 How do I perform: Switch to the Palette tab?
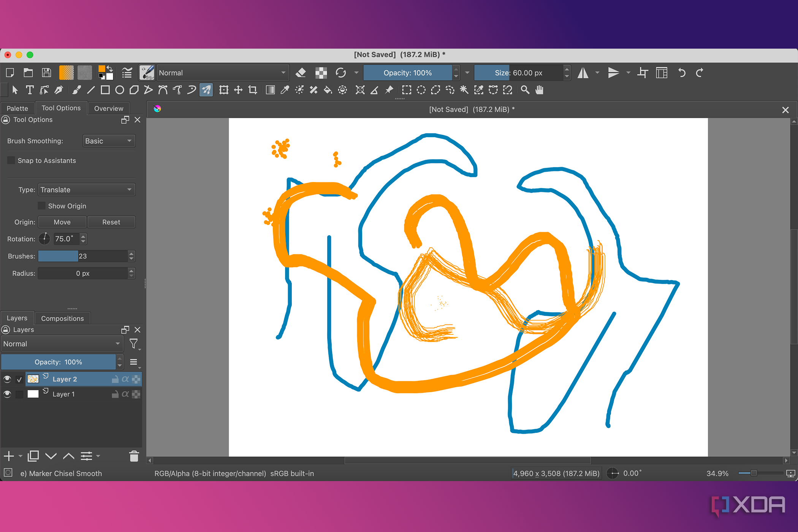click(x=17, y=108)
